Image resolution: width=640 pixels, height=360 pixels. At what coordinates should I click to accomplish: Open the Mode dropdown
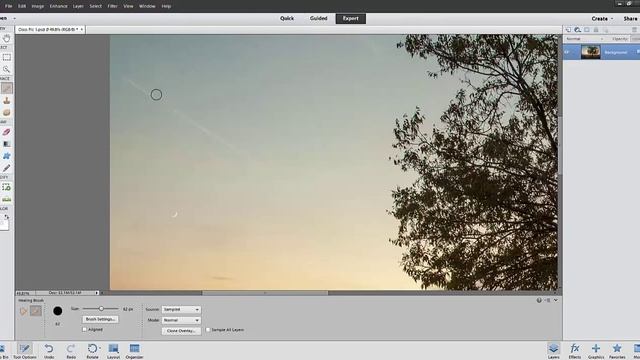coord(181,320)
